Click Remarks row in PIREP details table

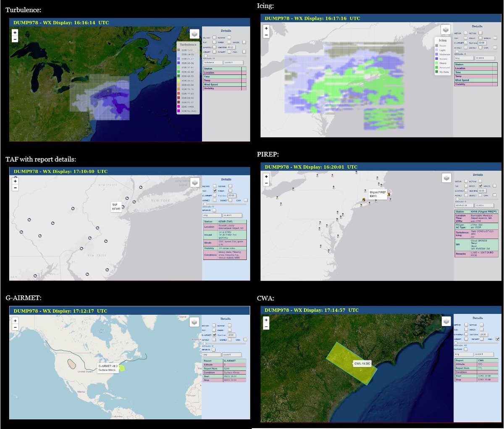[477, 254]
